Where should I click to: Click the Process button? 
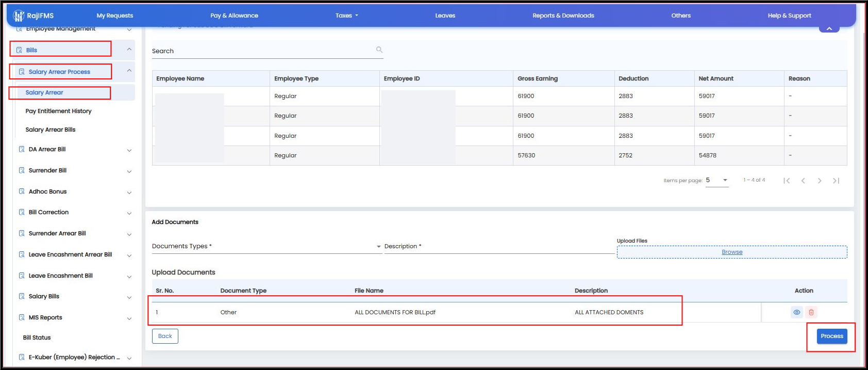(x=832, y=336)
